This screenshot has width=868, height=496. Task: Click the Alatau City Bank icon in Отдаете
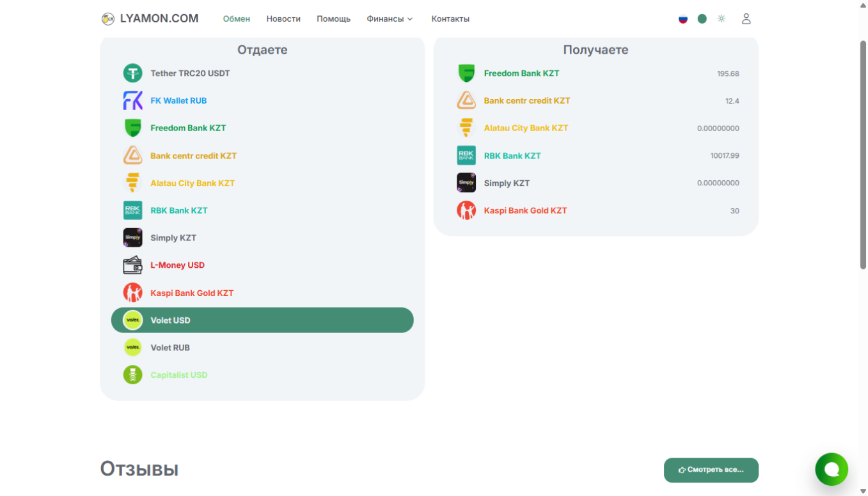(x=132, y=183)
